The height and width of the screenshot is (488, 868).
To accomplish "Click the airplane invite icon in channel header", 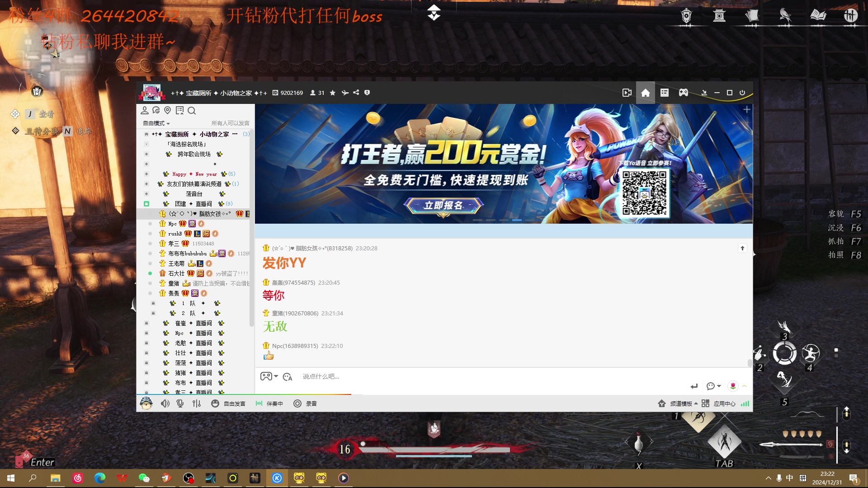I will pos(345,93).
